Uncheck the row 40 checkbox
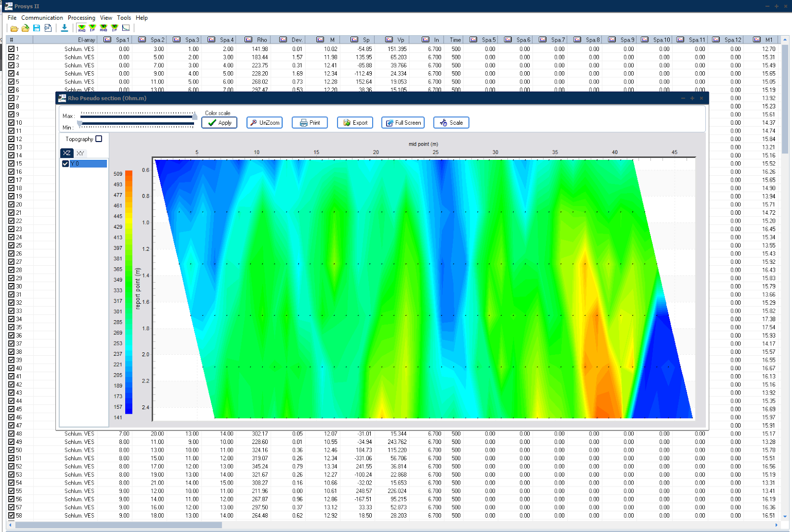 tap(11, 368)
